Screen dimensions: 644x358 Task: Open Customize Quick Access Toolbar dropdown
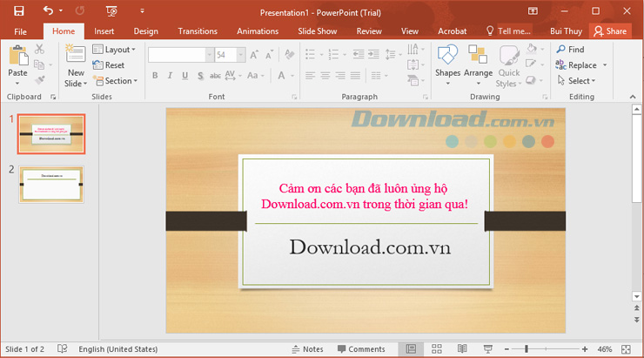coord(142,11)
